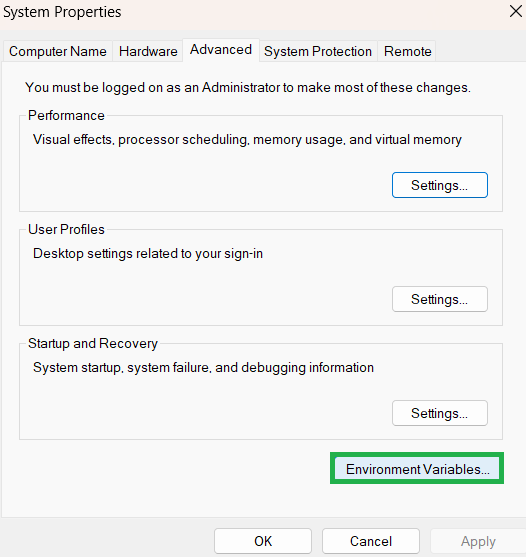Switch to the Computer Name tab
The image size is (526, 557).
pyautogui.click(x=58, y=52)
